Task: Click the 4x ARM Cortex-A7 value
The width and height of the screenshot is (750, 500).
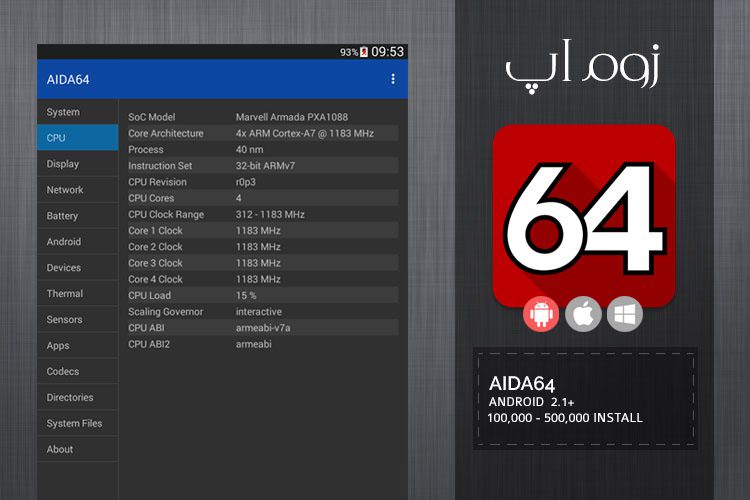Action: tap(305, 133)
